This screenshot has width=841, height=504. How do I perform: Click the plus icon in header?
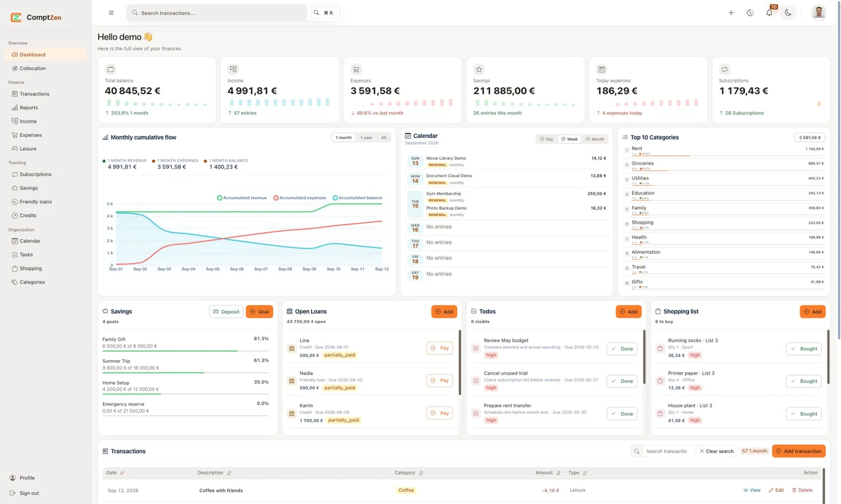[x=731, y=13]
